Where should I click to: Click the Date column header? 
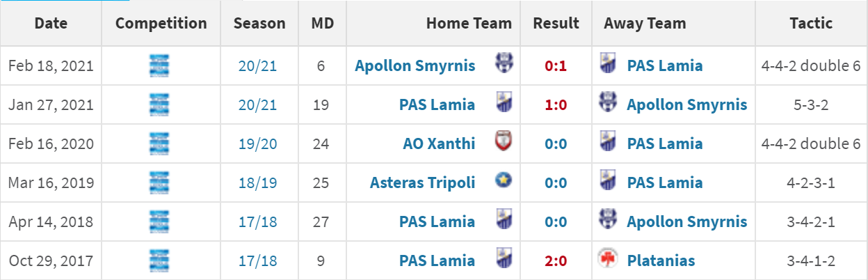pyautogui.click(x=51, y=23)
